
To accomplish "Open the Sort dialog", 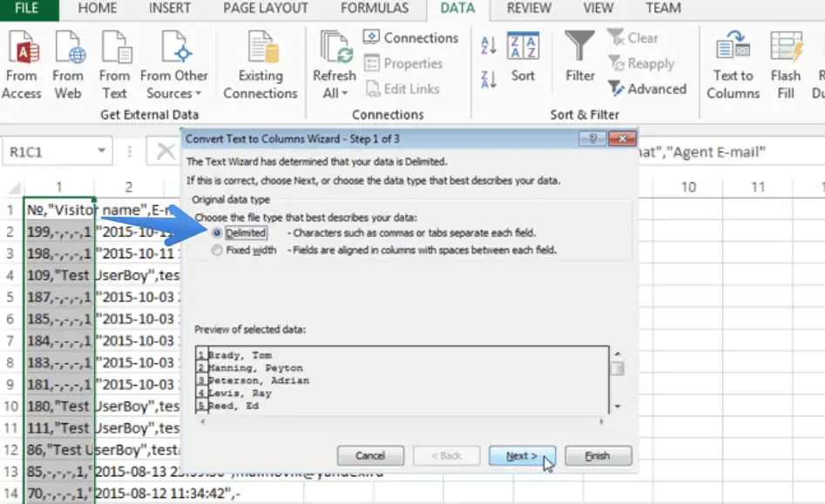I will click(523, 57).
